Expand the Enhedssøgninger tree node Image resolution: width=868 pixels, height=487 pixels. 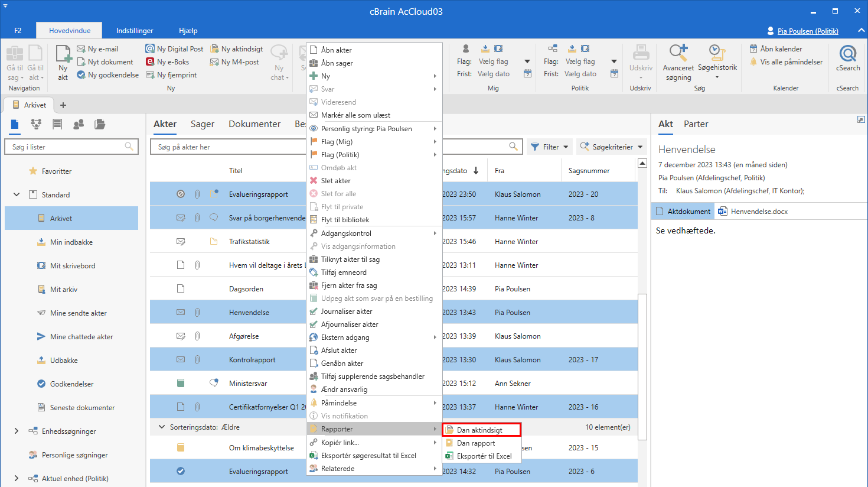(x=17, y=431)
